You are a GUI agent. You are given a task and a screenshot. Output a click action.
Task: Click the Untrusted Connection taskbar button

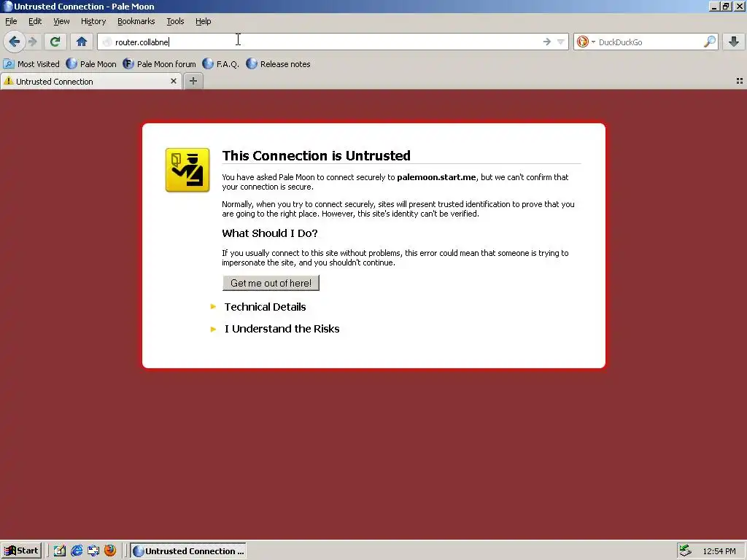pyautogui.click(x=188, y=551)
